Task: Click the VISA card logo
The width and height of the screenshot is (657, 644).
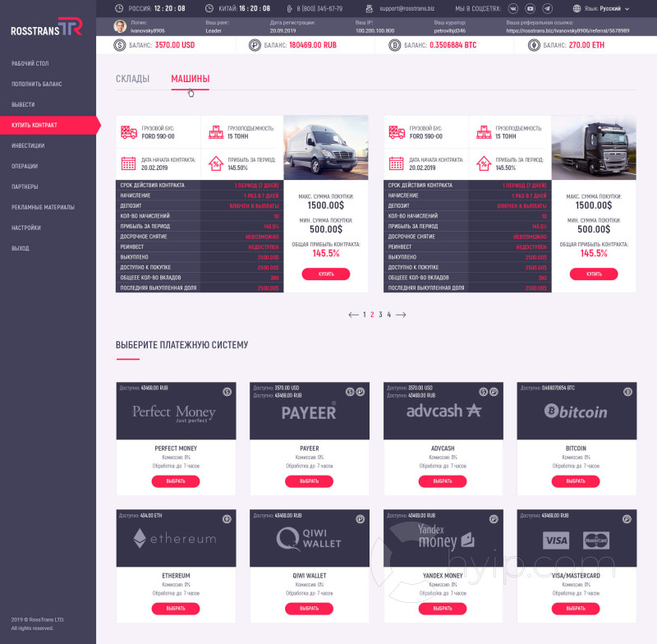Action: pyautogui.click(x=556, y=540)
